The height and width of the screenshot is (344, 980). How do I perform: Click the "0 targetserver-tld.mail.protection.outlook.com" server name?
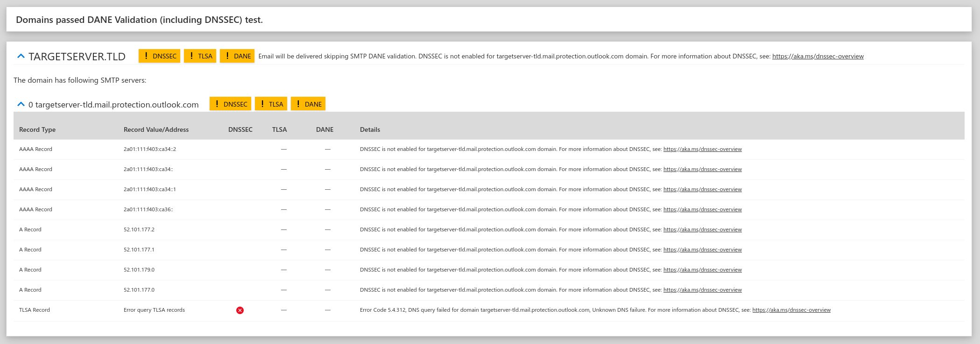pos(113,105)
